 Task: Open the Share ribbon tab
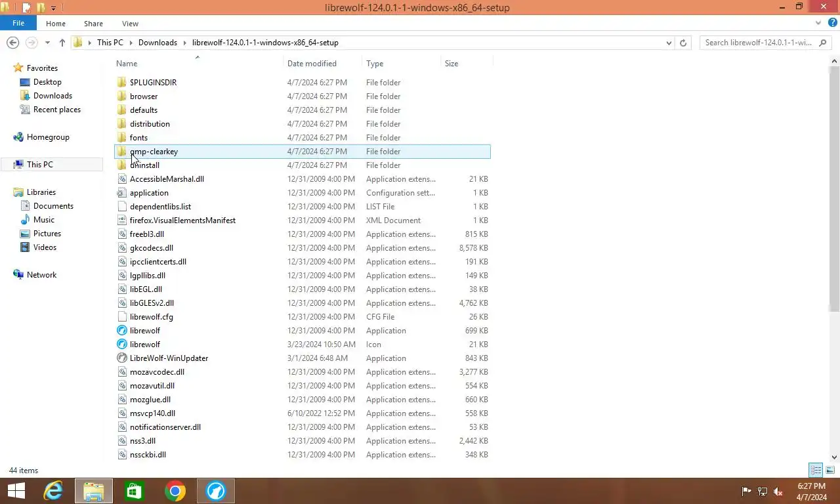[93, 24]
